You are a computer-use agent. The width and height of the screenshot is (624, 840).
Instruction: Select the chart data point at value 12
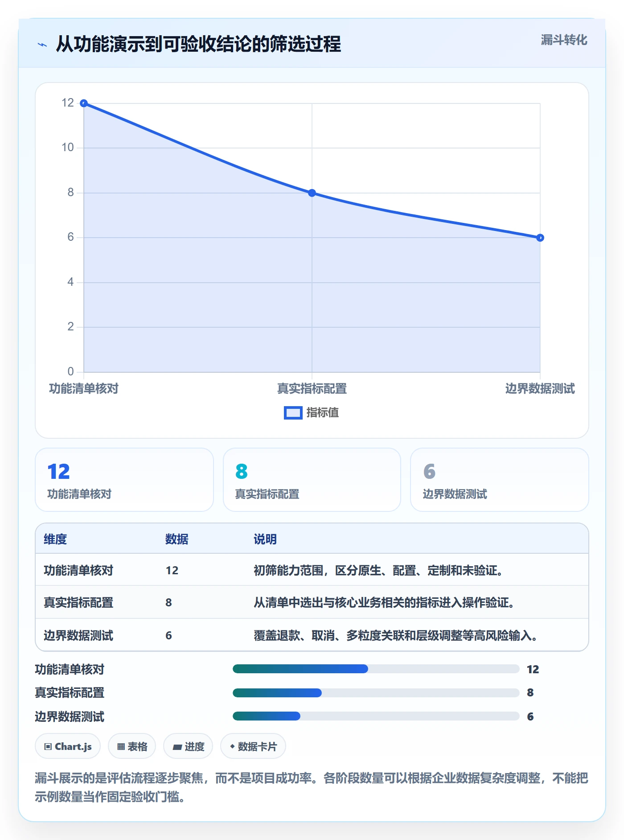pyautogui.click(x=84, y=103)
